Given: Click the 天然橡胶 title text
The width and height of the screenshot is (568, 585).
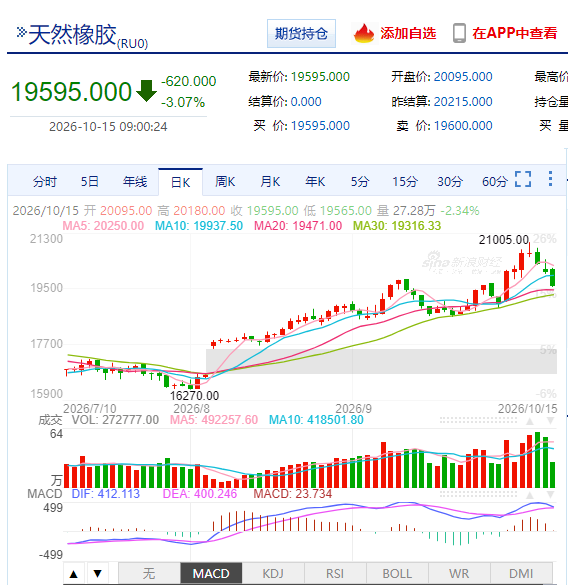Looking at the screenshot, I should click(72, 35).
